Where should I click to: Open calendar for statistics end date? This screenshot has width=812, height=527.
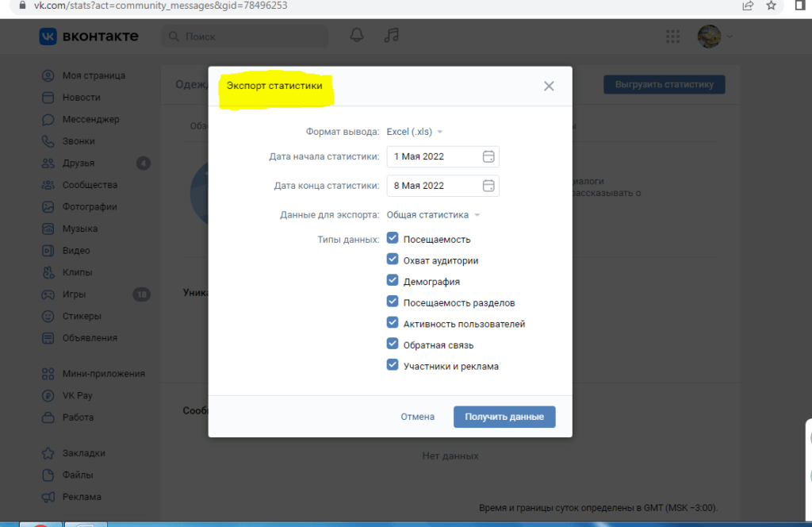(x=488, y=186)
